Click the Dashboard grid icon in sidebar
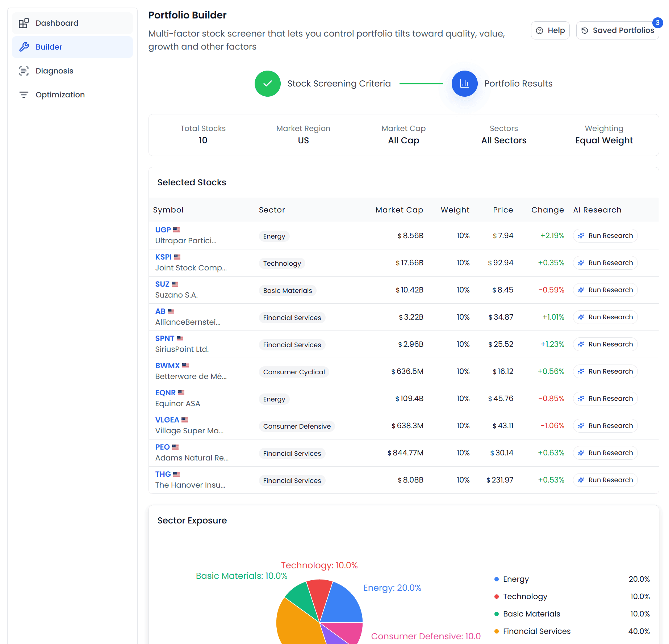Image resolution: width=669 pixels, height=644 pixels. pos(24,23)
